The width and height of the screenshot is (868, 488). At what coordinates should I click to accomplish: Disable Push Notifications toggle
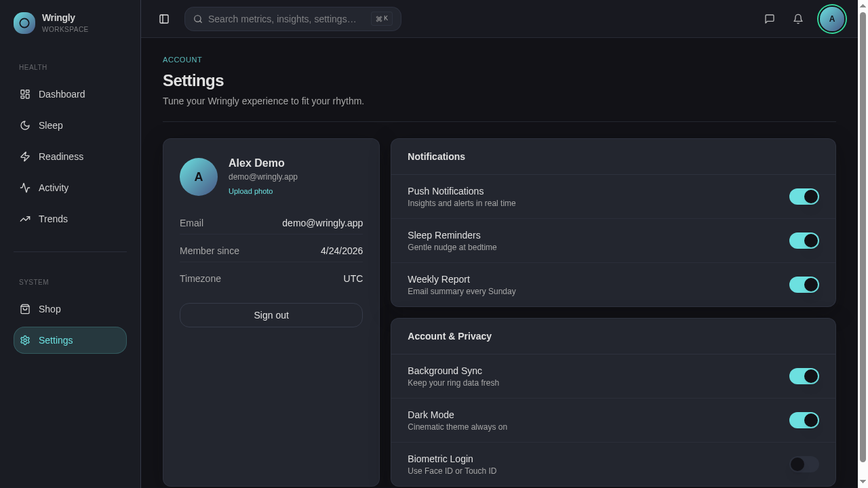coord(804,197)
